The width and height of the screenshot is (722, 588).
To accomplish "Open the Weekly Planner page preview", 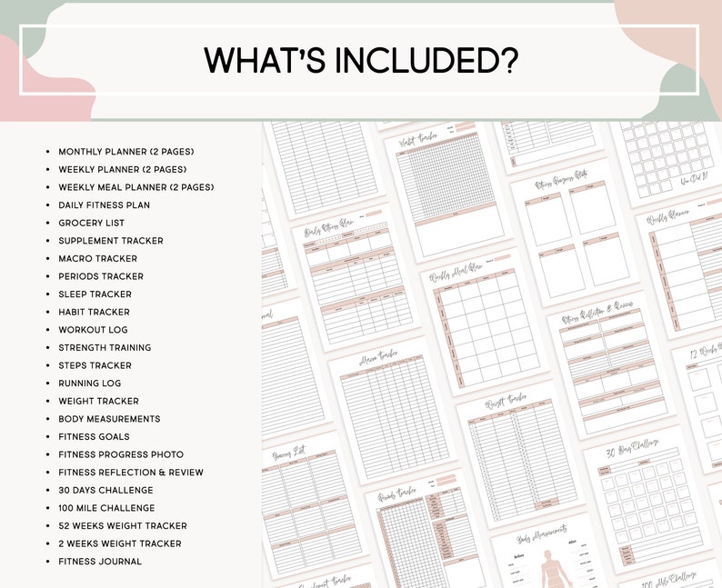I will tap(679, 267).
